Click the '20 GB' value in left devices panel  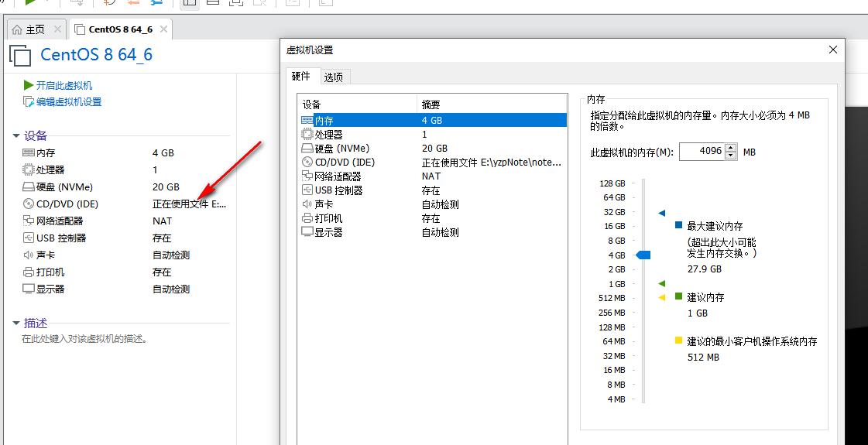[x=166, y=187]
